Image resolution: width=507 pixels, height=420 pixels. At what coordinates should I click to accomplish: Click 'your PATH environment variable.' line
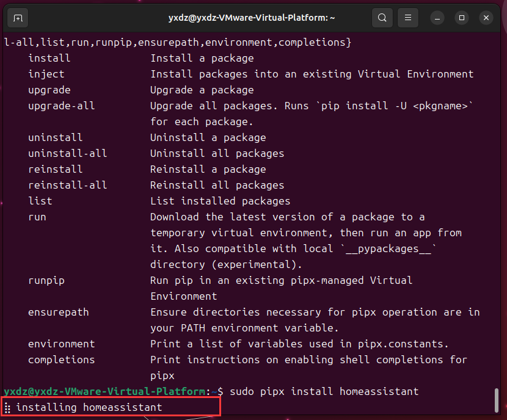coord(244,328)
